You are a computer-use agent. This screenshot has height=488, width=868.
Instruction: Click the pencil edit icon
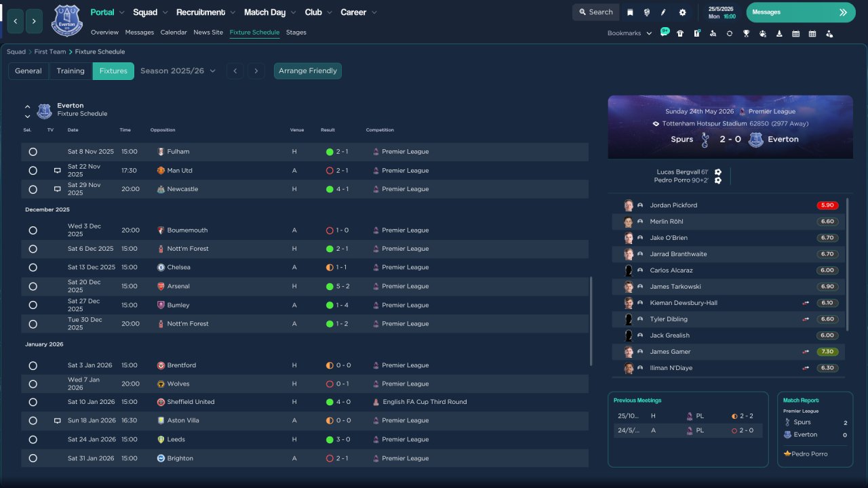[x=664, y=12]
